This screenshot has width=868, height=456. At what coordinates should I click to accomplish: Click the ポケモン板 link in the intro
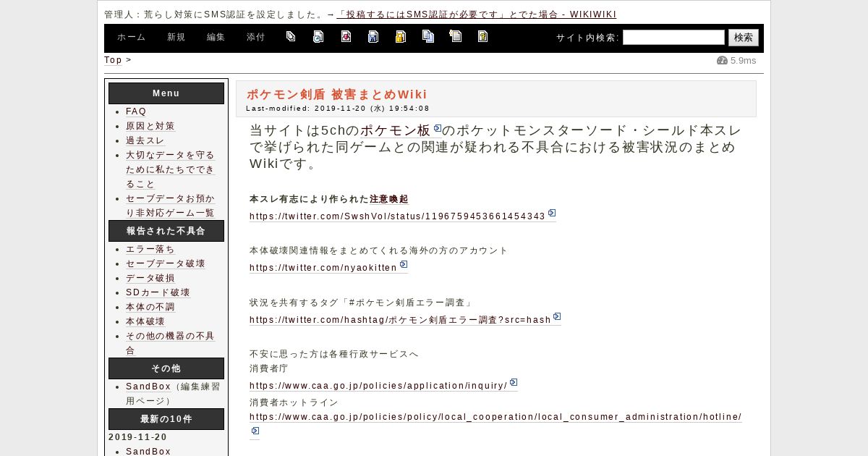coord(395,130)
